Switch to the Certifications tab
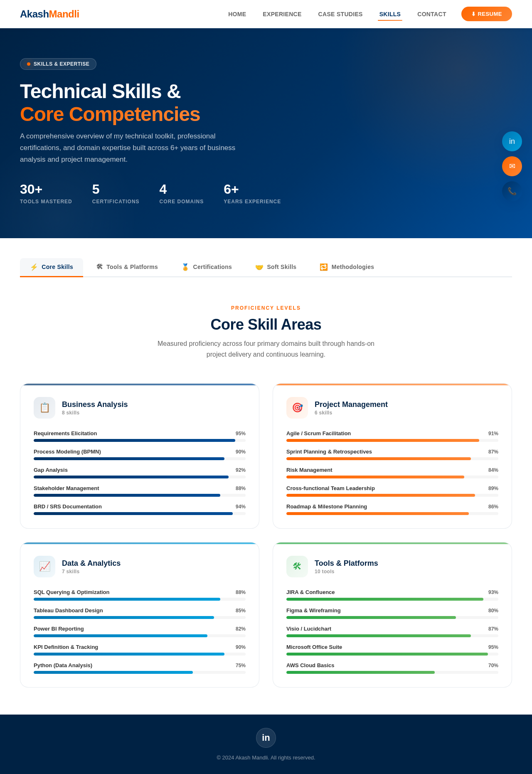Viewport: 532px width, 774px height. click(x=207, y=267)
